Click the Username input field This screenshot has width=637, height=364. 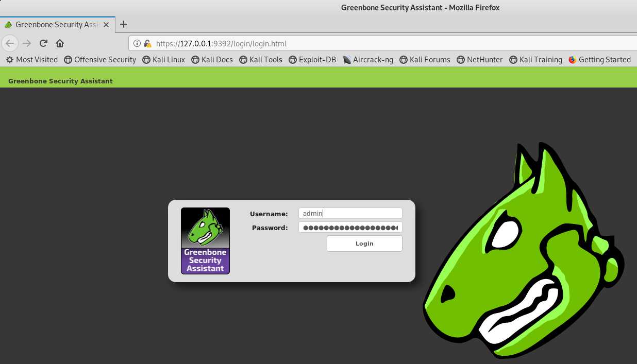350,213
